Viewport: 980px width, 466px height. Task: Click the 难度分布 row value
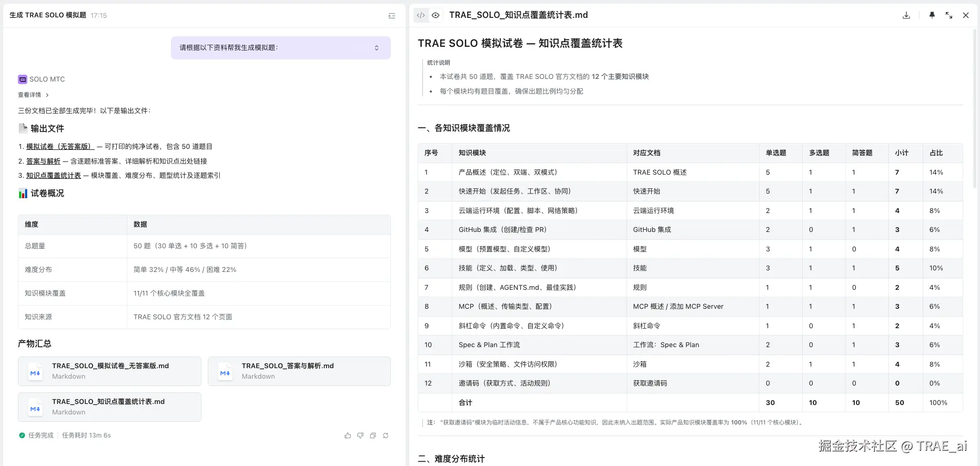pos(185,270)
